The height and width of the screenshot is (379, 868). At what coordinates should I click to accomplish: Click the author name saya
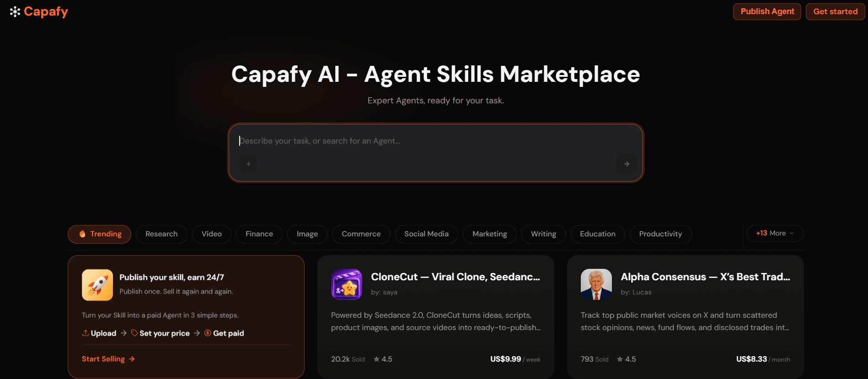(x=390, y=292)
